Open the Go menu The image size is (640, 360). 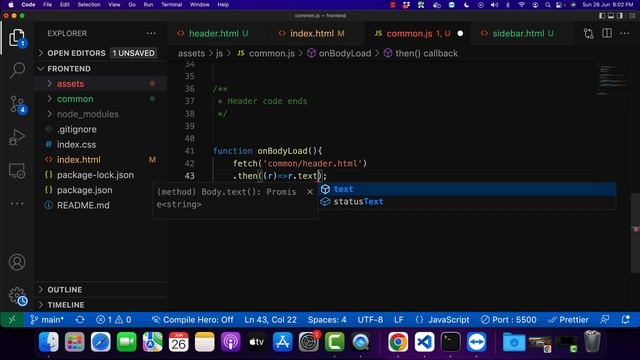pos(132,5)
